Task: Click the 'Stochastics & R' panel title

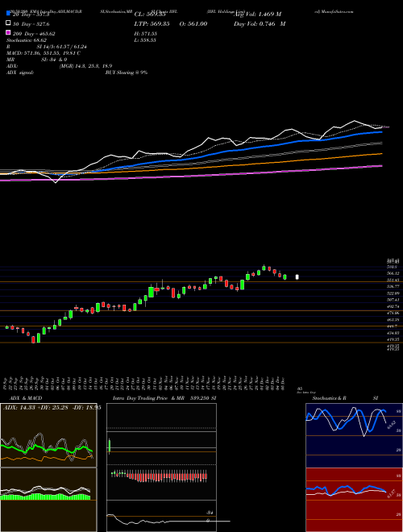Action: pyautogui.click(x=330, y=398)
